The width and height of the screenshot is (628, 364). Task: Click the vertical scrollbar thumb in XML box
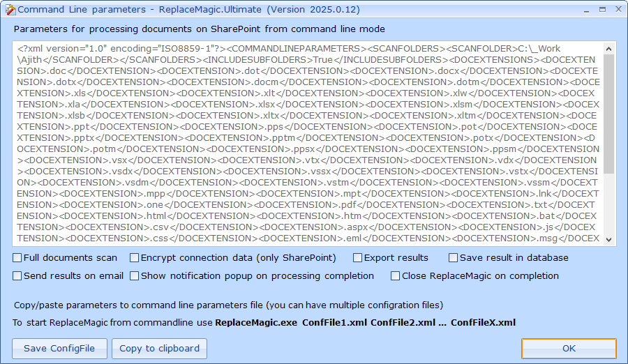(609, 112)
